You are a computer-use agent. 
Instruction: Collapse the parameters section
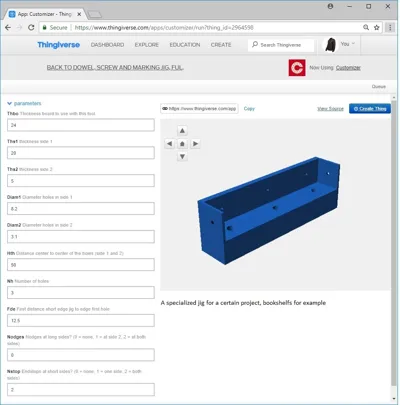[24, 103]
